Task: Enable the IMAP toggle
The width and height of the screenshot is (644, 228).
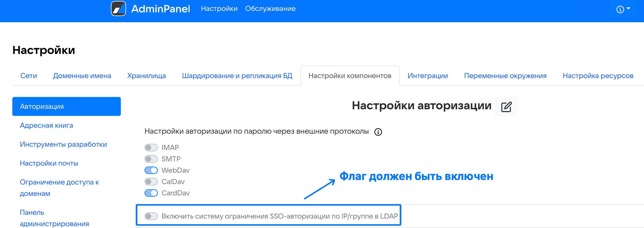Action: [x=151, y=147]
